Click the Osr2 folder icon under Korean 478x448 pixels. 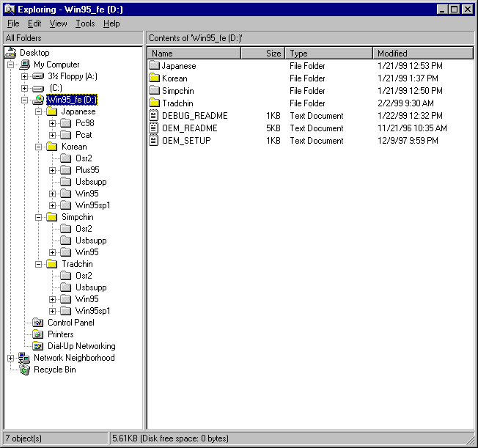[x=65, y=158]
